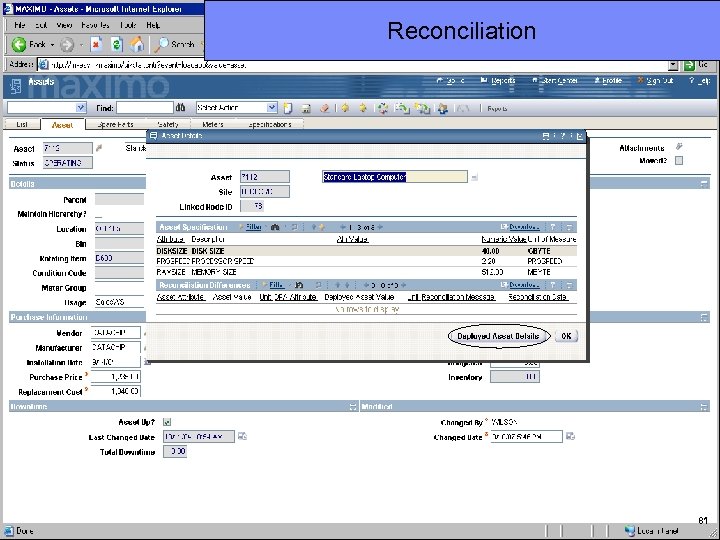Screen dimensions: 720x540
Task: Click the Deployed Asset Details button
Action: pos(498,336)
